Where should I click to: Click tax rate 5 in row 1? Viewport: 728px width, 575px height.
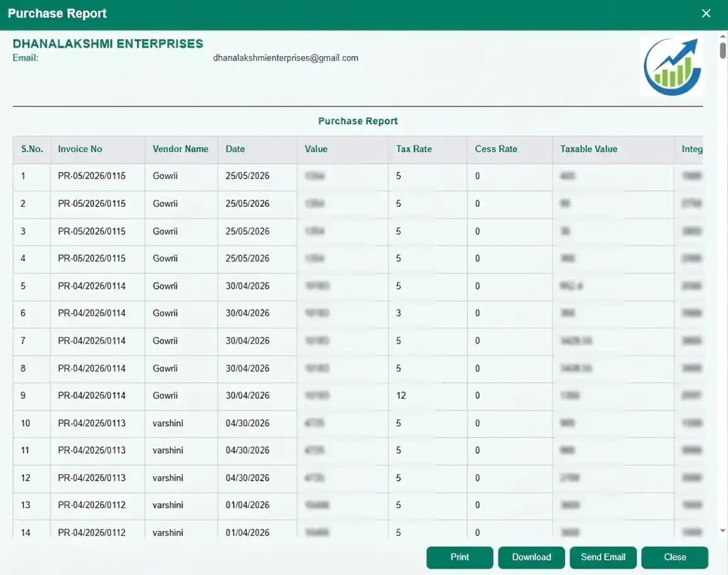pyautogui.click(x=398, y=176)
